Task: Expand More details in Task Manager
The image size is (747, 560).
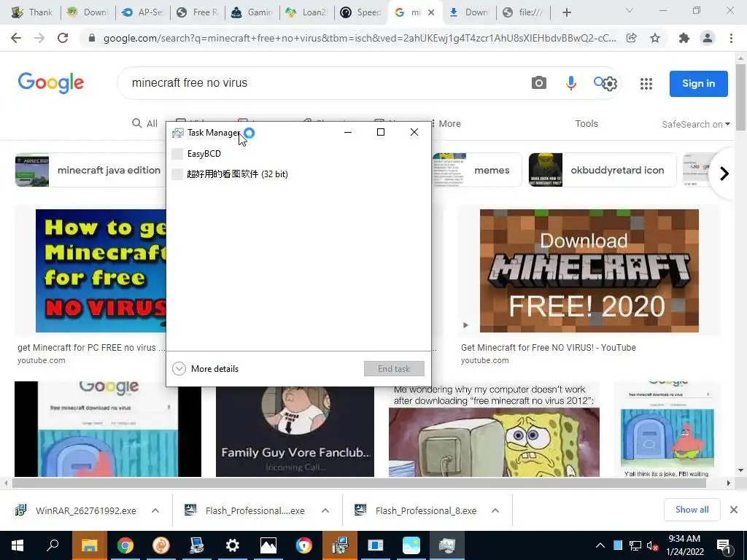Action: click(x=205, y=368)
